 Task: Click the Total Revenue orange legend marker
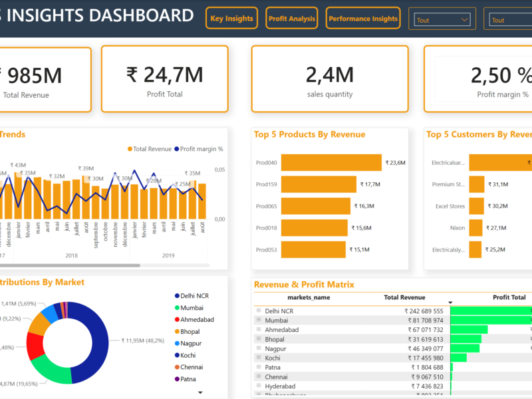129,149
